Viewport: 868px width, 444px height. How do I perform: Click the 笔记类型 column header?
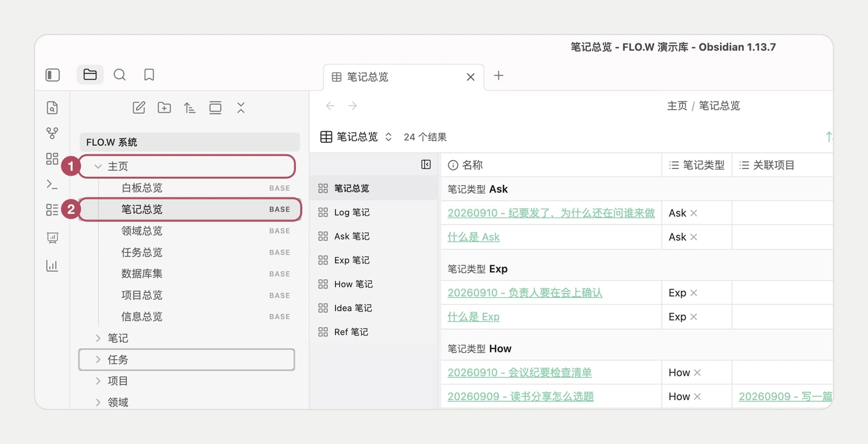tap(697, 165)
